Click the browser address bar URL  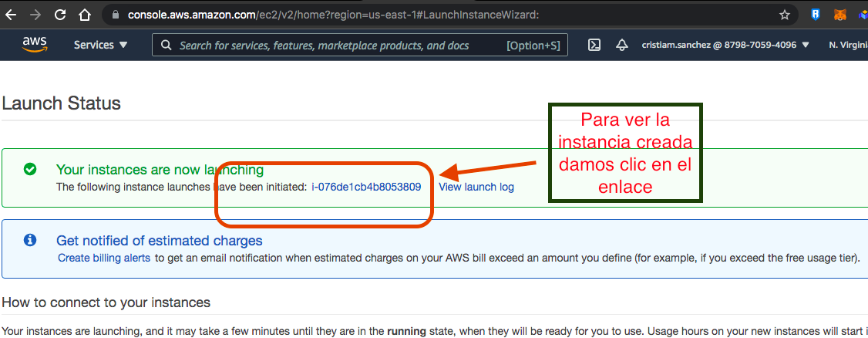tap(331, 15)
